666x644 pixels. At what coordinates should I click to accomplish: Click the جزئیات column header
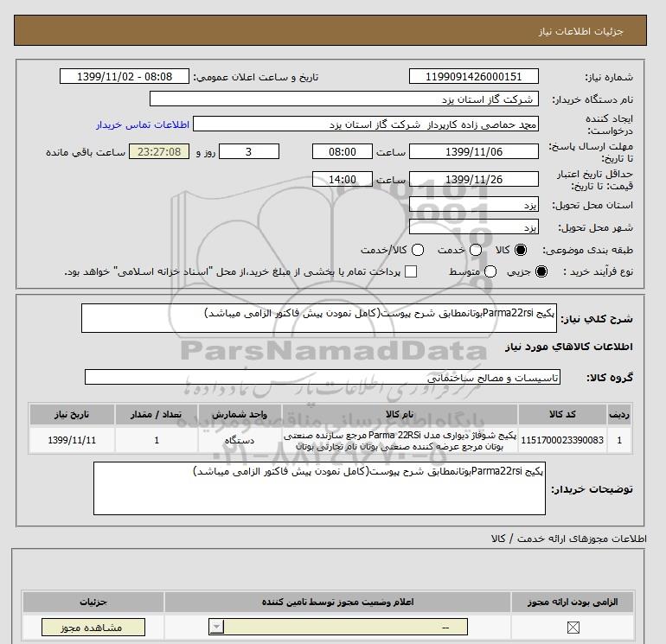pyautogui.click(x=93, y=602)
